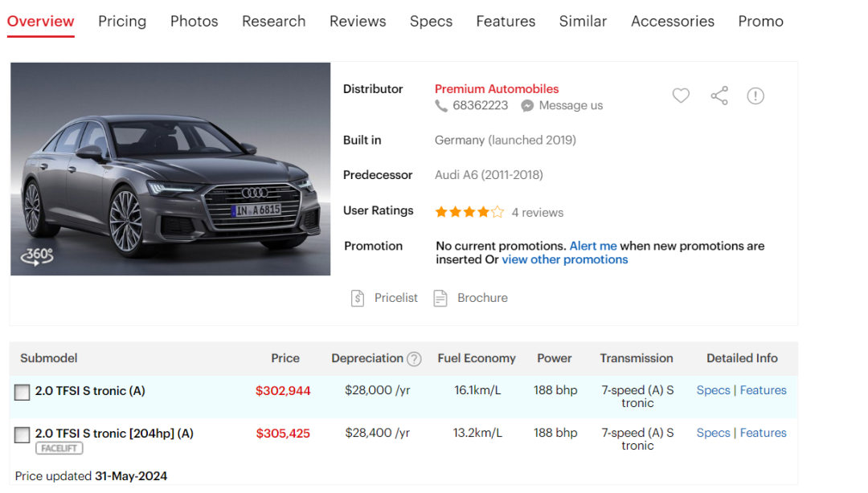868x493 pixels.
Task: Click the Price updated 31-May-2024 text
Action: point(92,476)
